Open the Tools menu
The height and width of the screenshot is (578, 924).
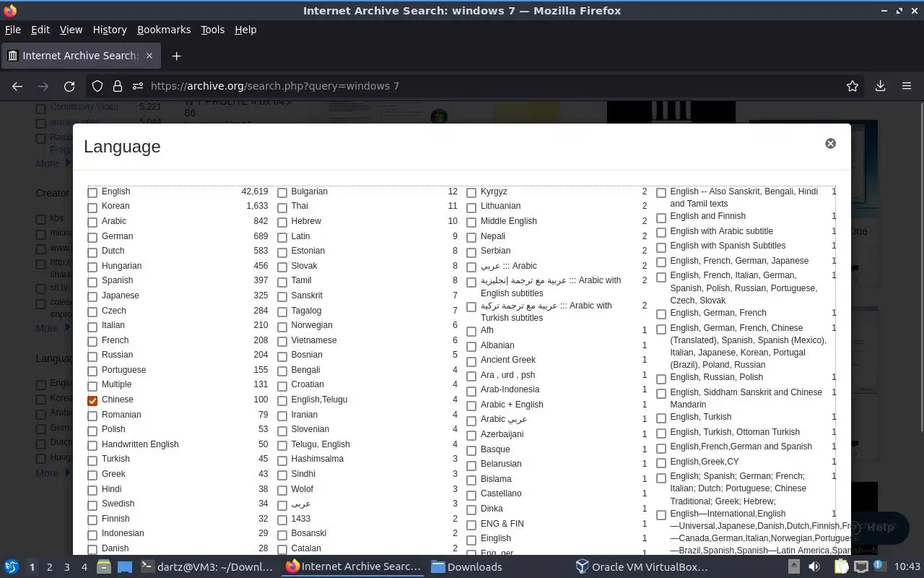point(212,30)
